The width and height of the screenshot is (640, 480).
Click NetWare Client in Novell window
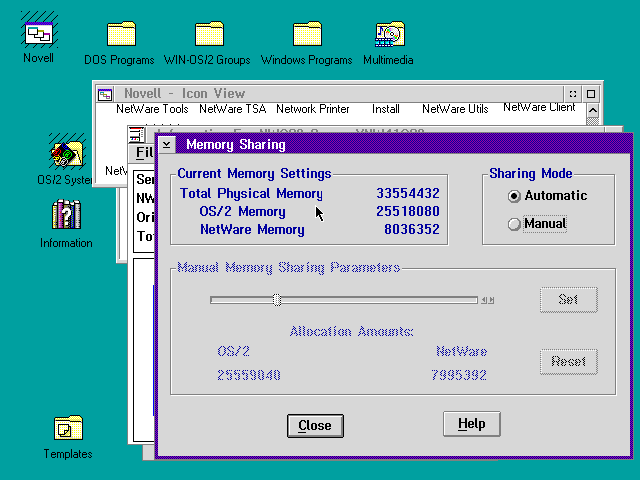tap(539, 107)
